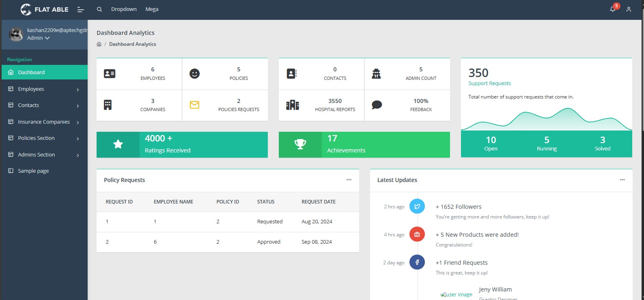Expand Admins Section submenu chevron
This screenshot has height=300, width=644.
(78, 155)
